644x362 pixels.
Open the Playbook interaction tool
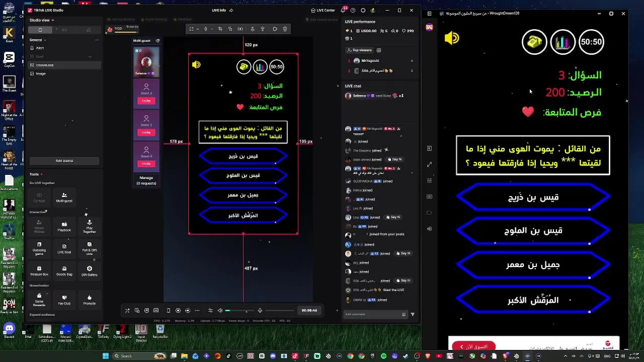point(64,226)
